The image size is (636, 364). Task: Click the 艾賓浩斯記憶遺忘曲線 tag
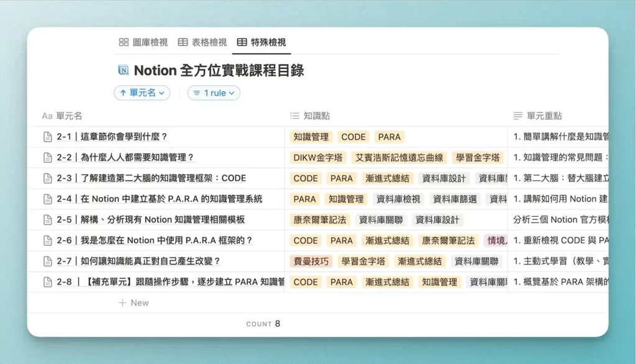pos(399,157)
